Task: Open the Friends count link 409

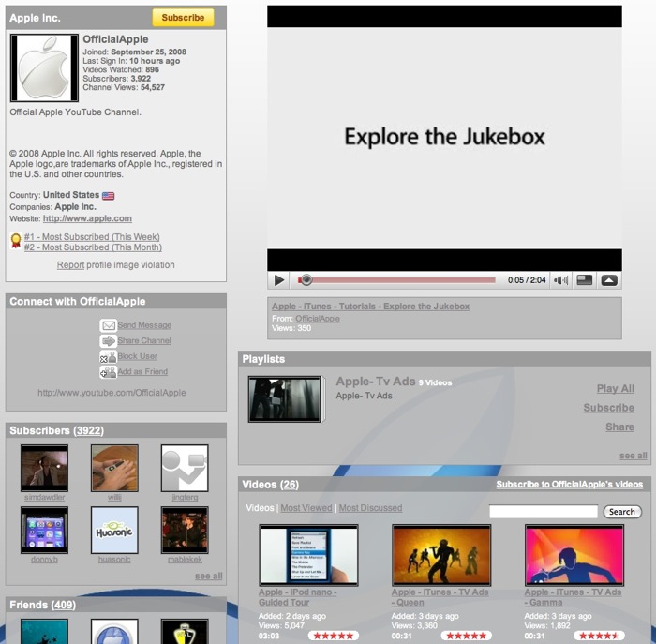Action: pos(63,605)
